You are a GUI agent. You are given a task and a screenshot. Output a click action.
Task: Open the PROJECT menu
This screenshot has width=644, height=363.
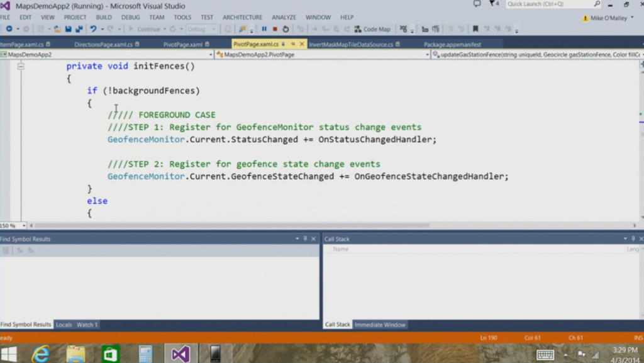[x=75, y=17]
